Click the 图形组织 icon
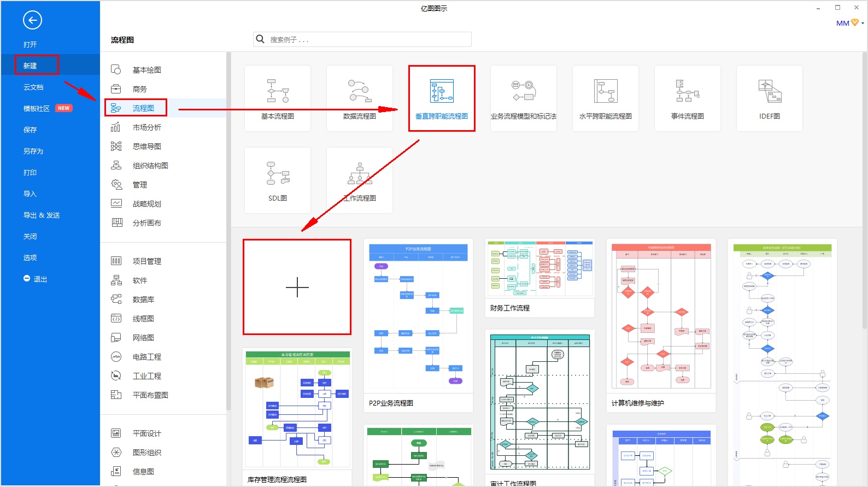The width and height of the screenshot is (868, 487). coord(116,452)
